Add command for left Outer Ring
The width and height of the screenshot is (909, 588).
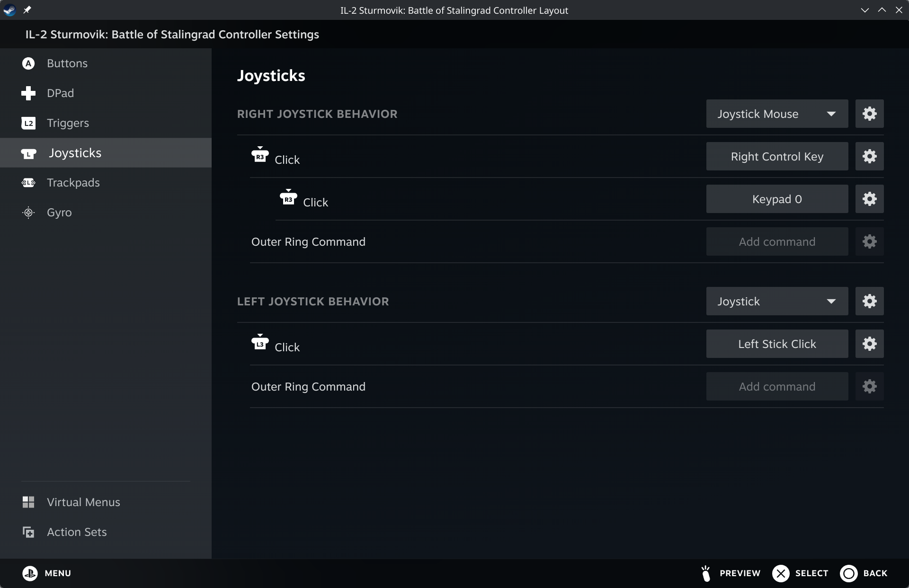[776, 386]
